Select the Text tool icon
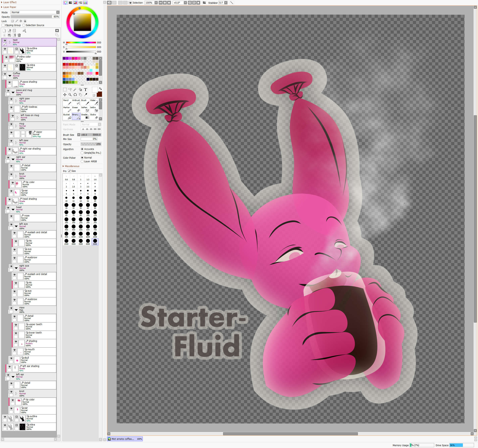478x448 pixels. (85, 89)
